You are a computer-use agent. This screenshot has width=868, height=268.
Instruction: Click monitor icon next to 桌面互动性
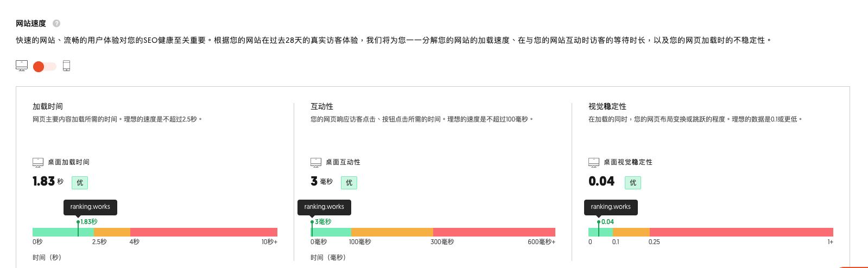[316, 162]
